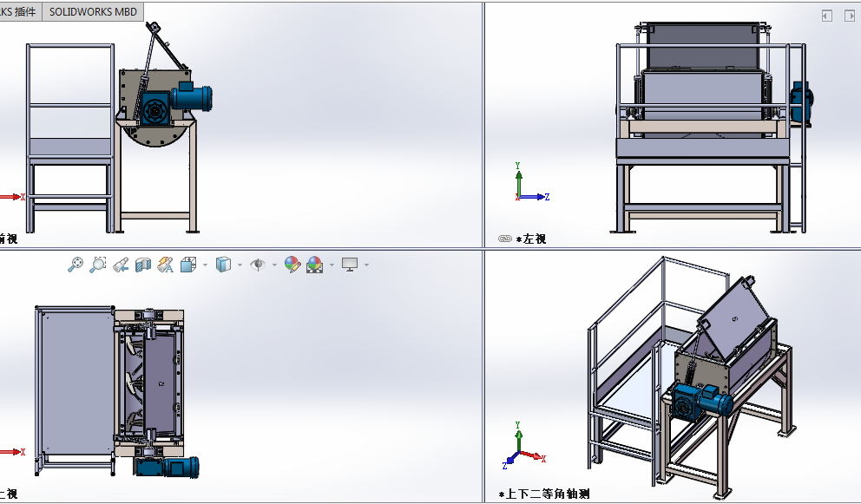Viewport: 861px width, 504px height.
Task: Toggle Hide/Show Items eye icon
Action: [x=259, y=265]
